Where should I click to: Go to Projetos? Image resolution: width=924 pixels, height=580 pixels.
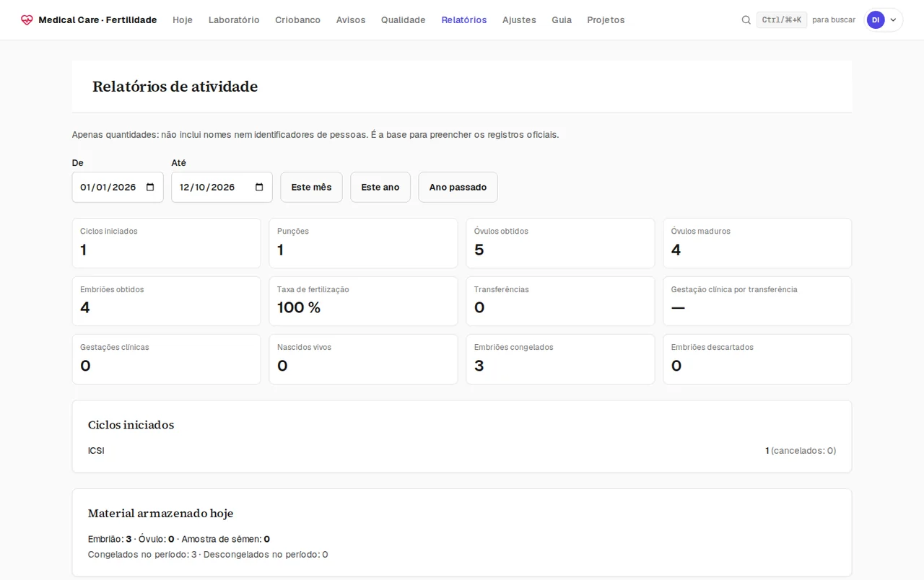pyautogui.click(x=606, y=20)
